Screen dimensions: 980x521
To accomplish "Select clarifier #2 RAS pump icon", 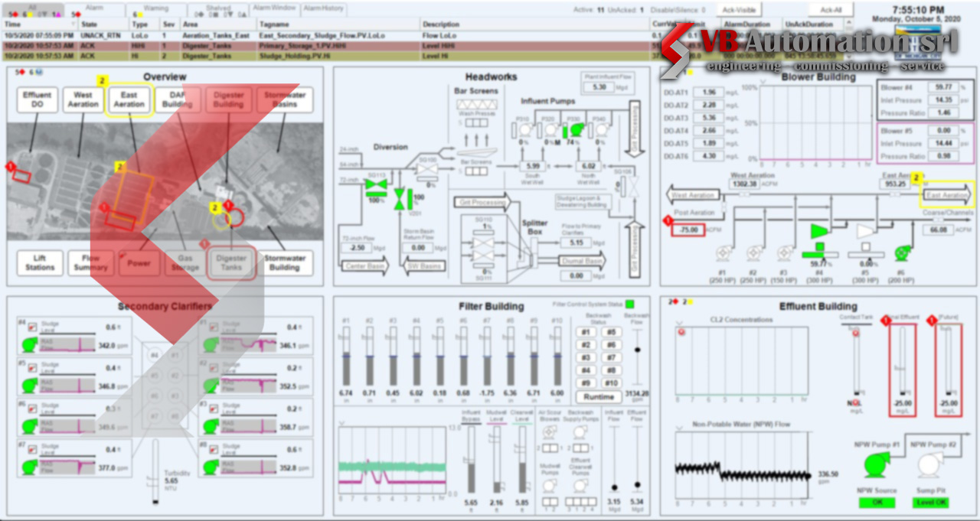I will (x=210, y=386).
